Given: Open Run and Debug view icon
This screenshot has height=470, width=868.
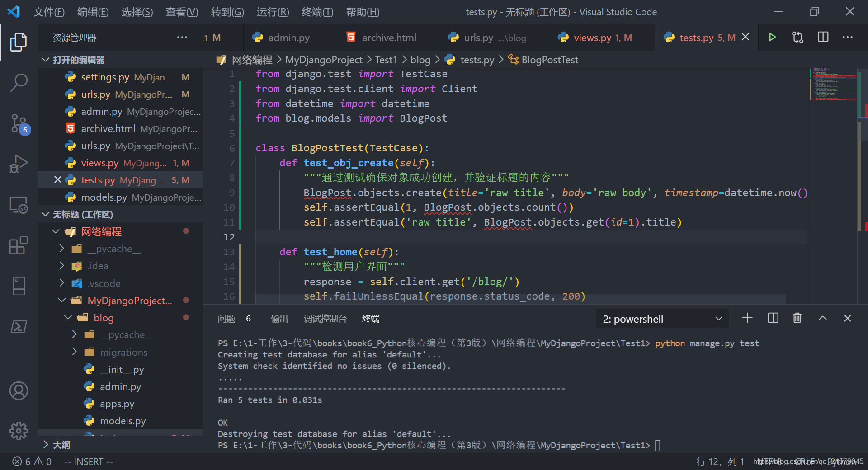Looking at the screenshot, I should (x=19, y=164).
